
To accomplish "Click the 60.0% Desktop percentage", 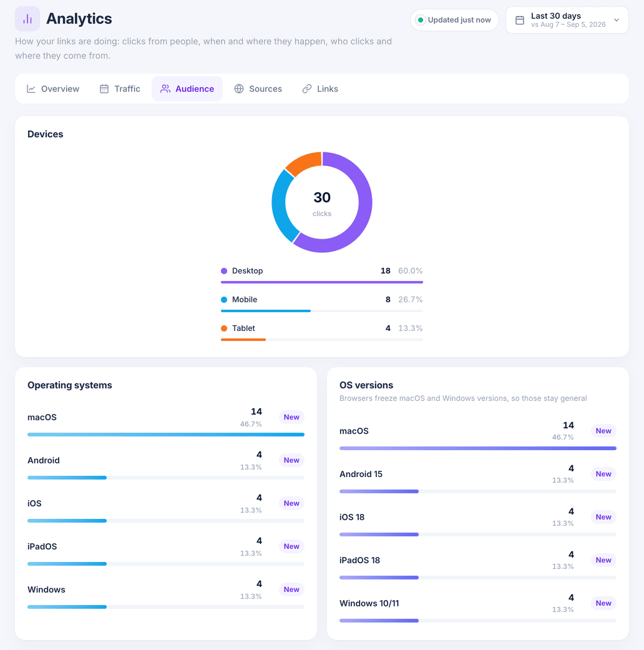I will [x=410, y=271].
